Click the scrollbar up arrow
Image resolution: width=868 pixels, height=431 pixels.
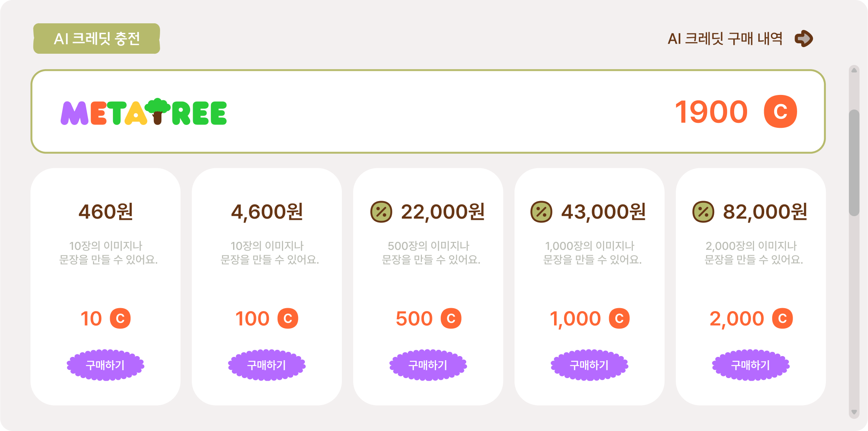pyautogui.click(x=854, y=70)
